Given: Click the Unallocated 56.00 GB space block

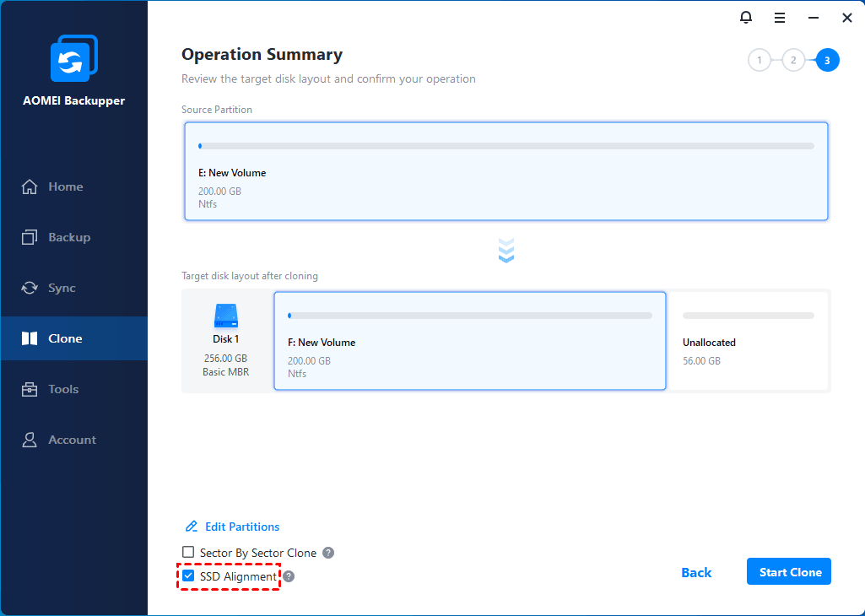Looking at the screenshot, I should pos(748,342).
